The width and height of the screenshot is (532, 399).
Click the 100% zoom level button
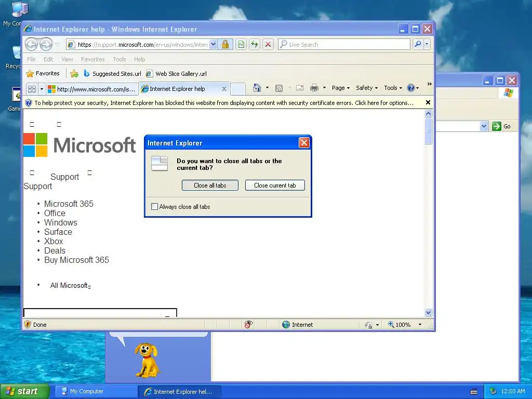pyautogui.click(x=400, y=325)
